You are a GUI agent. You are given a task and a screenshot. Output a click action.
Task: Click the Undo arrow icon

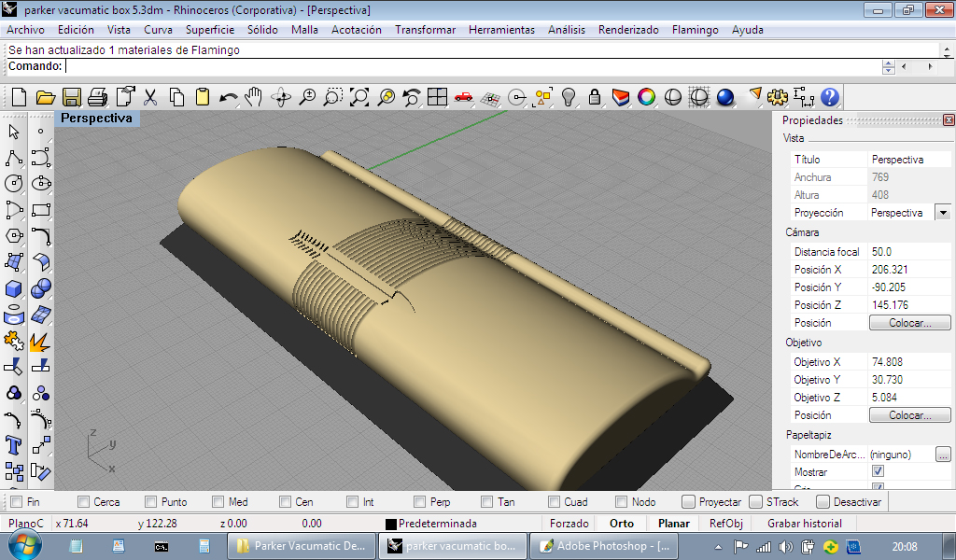(228, 97)
